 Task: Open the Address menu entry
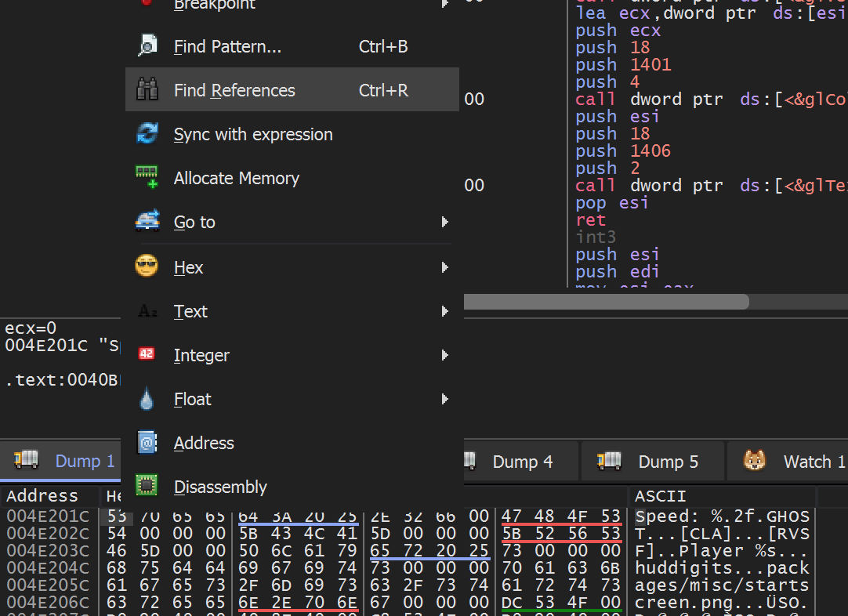point(292,443)
